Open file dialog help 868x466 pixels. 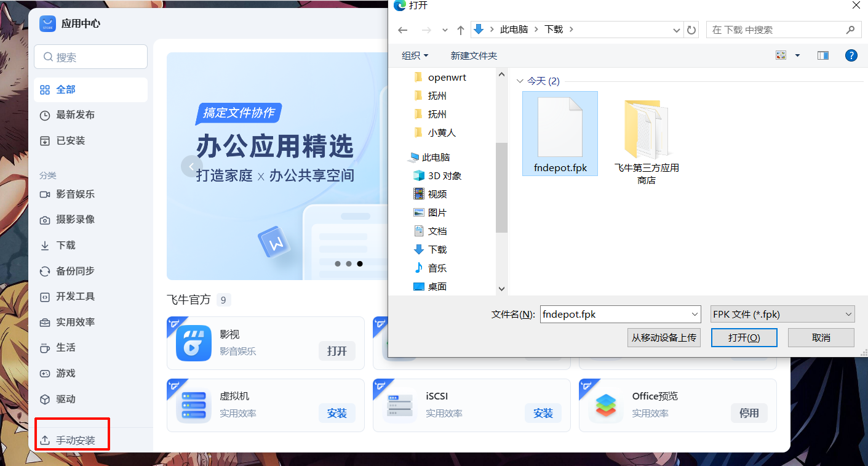click(851, 55)
